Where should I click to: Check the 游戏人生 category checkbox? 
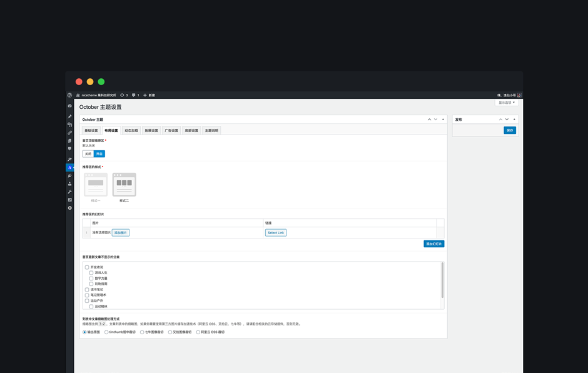[91, 273]
